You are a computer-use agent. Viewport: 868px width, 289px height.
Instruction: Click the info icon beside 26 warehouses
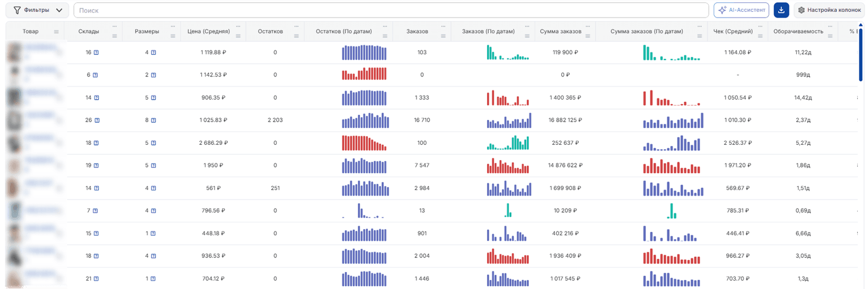coord(97,120)
